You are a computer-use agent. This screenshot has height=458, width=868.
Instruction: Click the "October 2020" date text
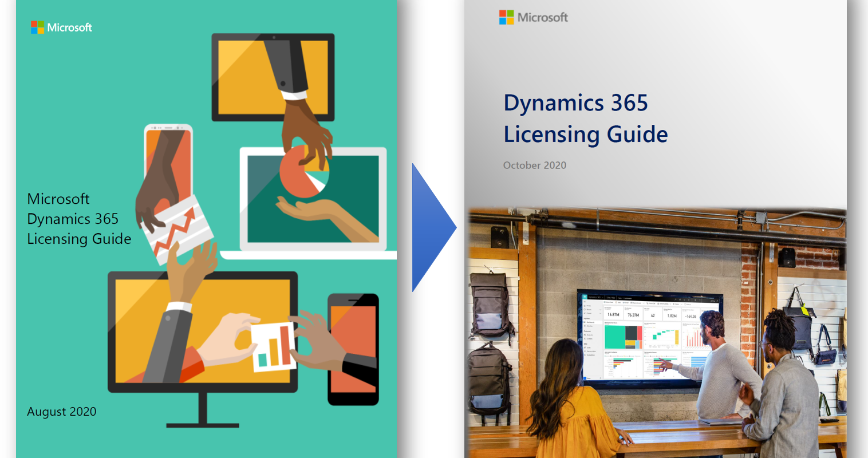535,165
